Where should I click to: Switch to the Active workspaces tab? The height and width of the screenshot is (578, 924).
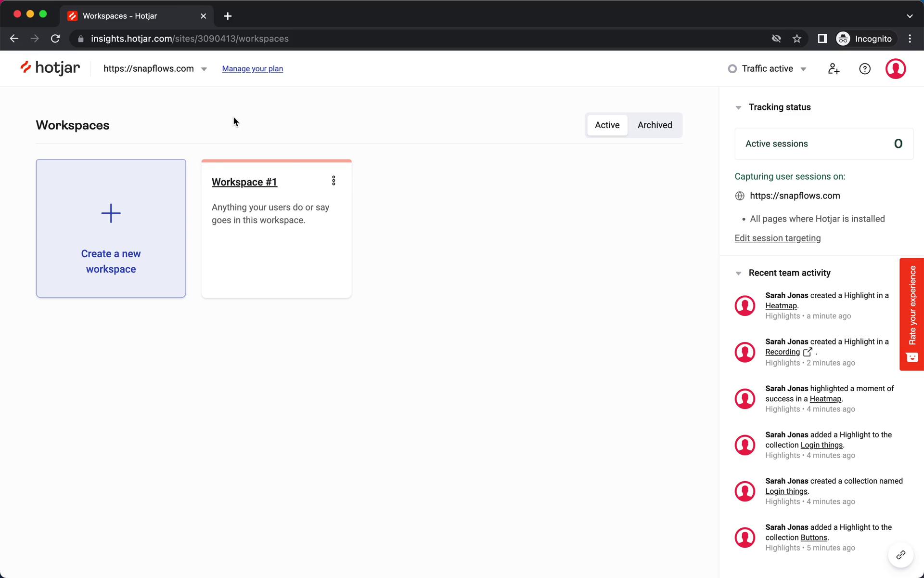click(607, 125)
